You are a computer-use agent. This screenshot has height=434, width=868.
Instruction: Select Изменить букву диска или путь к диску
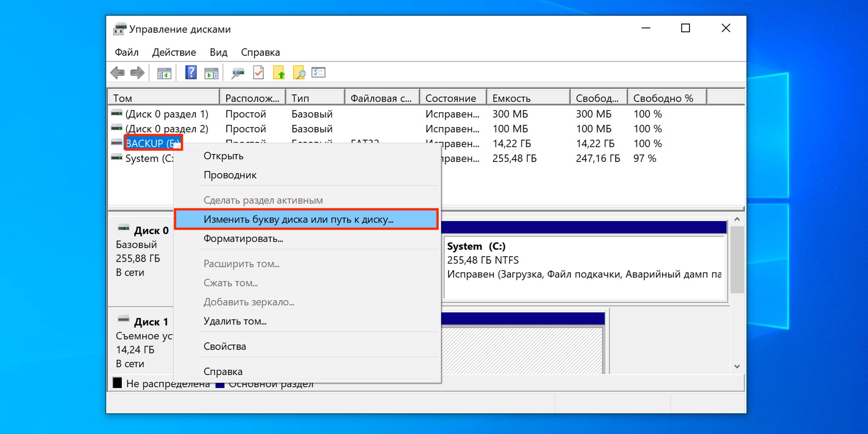[x=307, y=219]
